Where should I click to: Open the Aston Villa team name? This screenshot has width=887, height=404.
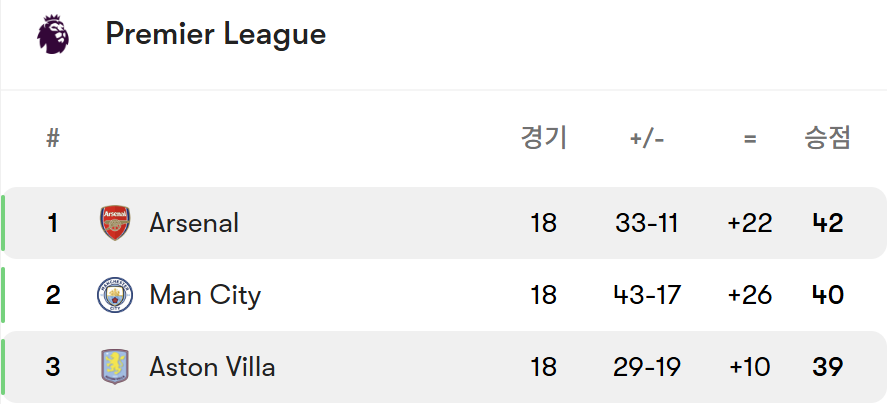coord(212,367)
